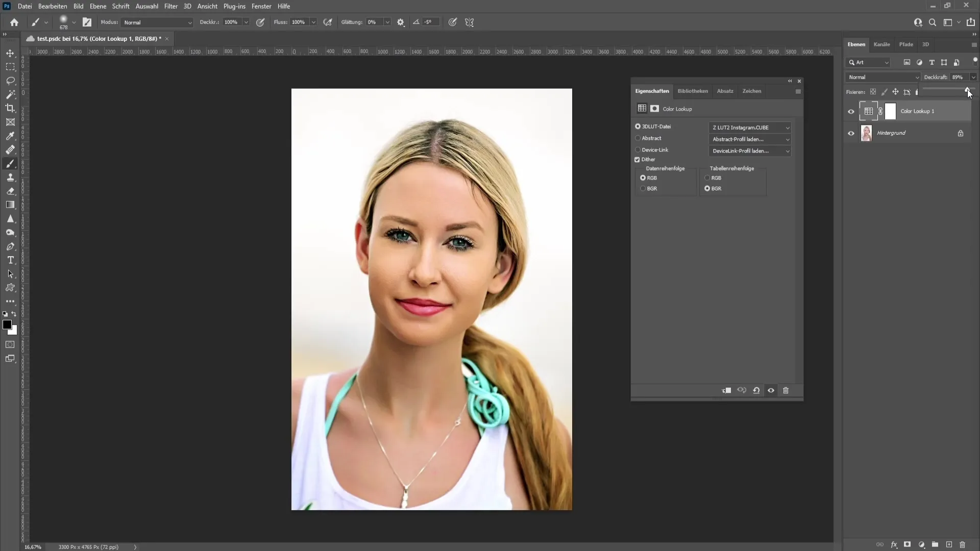Reset adjustment to defaults in Properties
Screen dimensions: 980x551
[756, 390]
